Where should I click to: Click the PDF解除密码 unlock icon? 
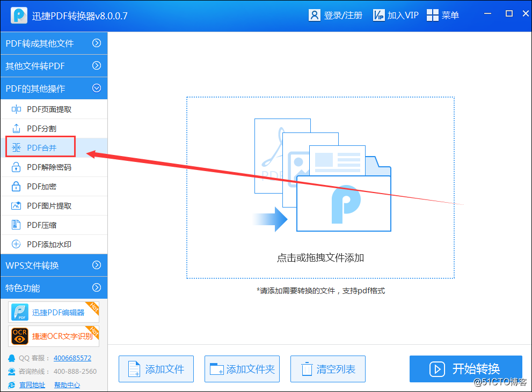click(x=16, y=167)
